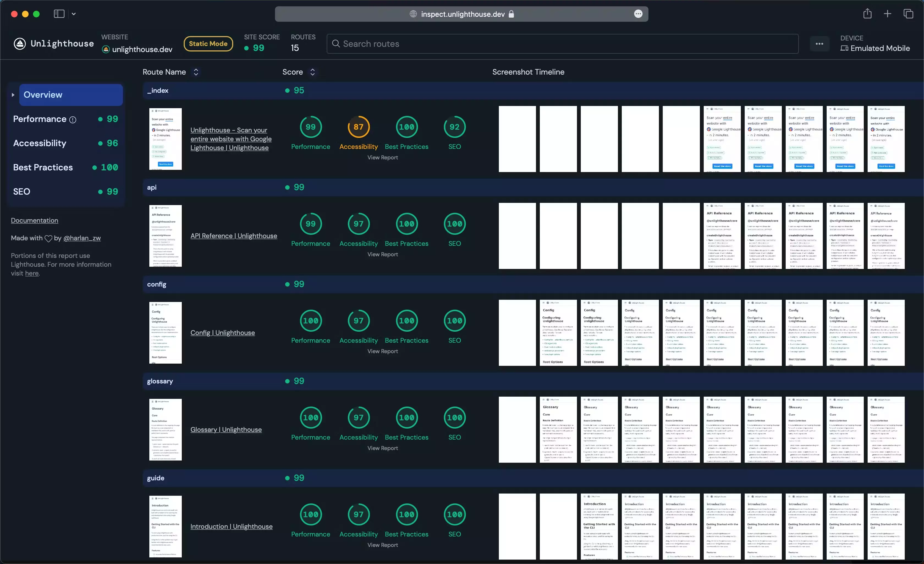Screen dimensions: 924x564
Task: Expand the Score column sort dropdown
Action: [312, 71]
